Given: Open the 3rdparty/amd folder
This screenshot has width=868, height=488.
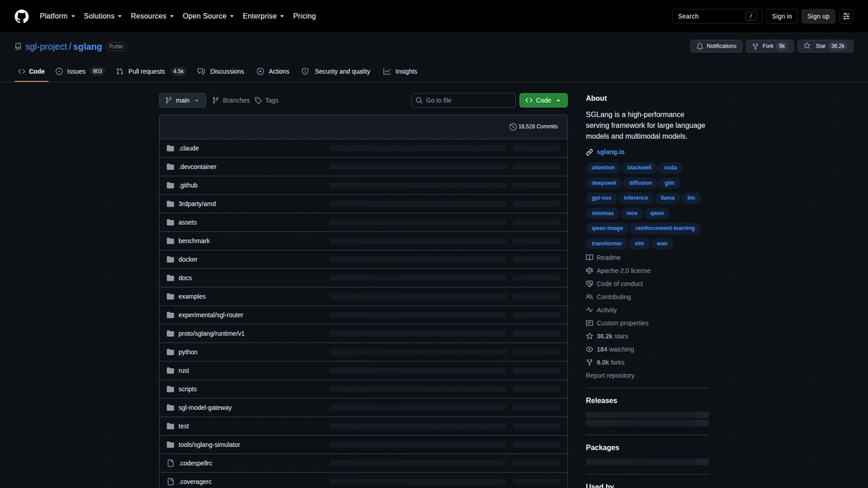Looking at the screenshot, I should coord(197,204).
